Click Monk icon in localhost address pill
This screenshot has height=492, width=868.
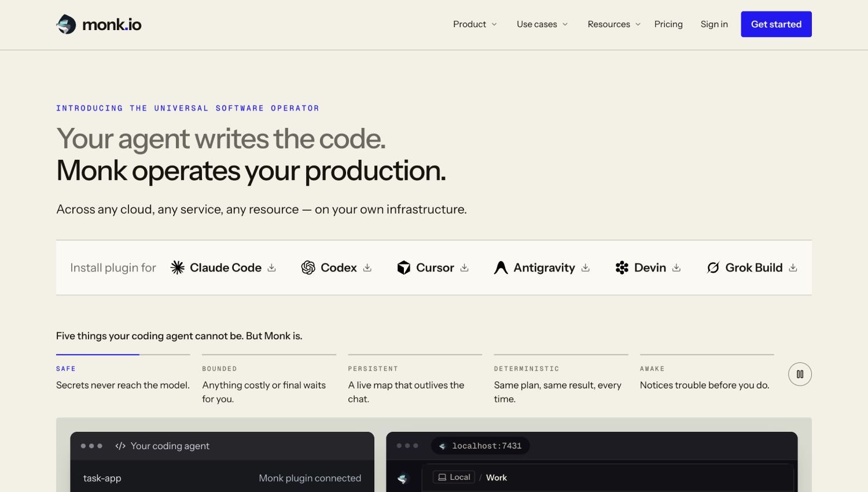443,446
